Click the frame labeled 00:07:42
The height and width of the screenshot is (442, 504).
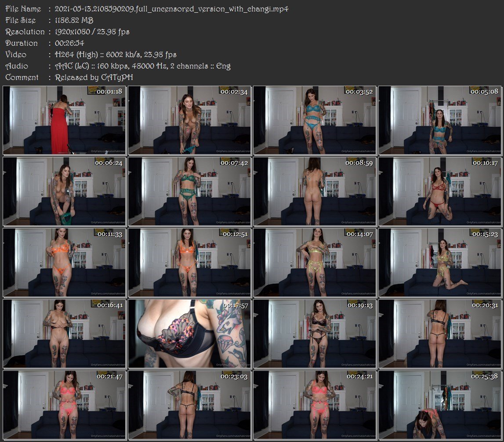tap(189, 191)
